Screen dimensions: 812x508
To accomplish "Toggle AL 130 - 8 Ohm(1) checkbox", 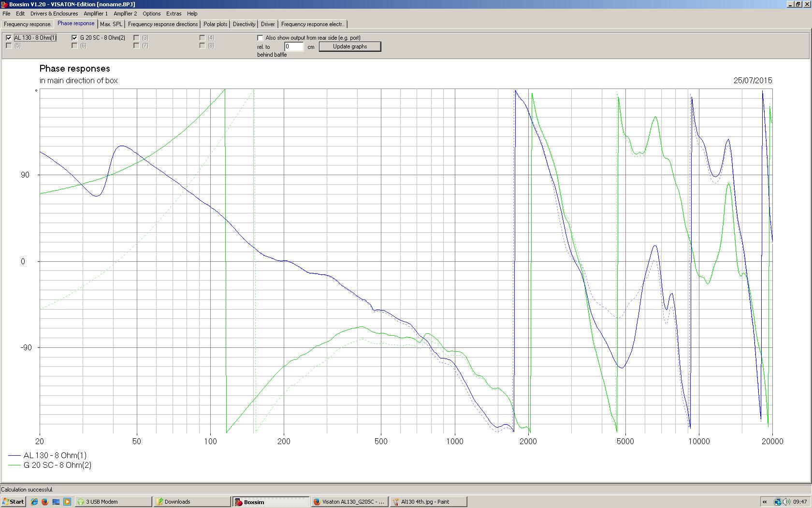I will point(9,38).
